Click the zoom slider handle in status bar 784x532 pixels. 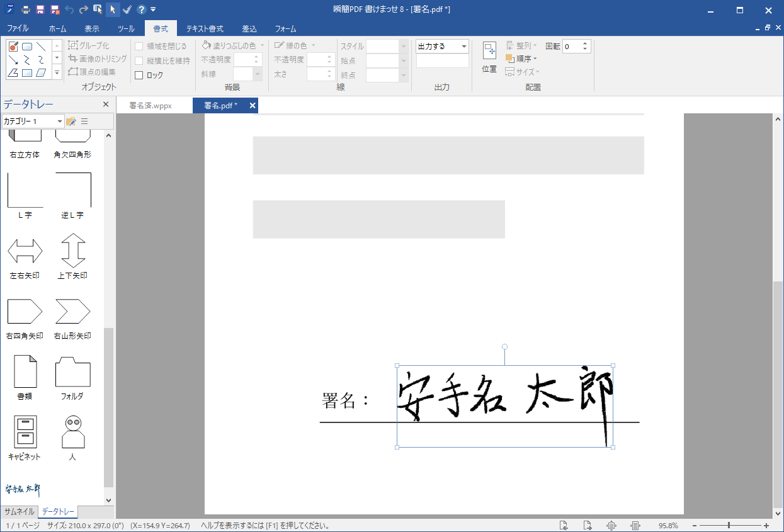coord(729,525)
